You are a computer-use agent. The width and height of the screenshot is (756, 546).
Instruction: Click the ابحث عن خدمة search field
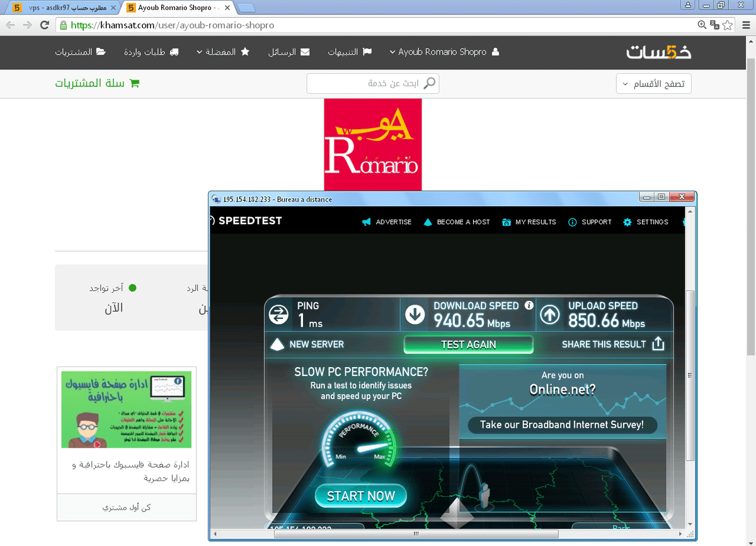pos(373,83)
